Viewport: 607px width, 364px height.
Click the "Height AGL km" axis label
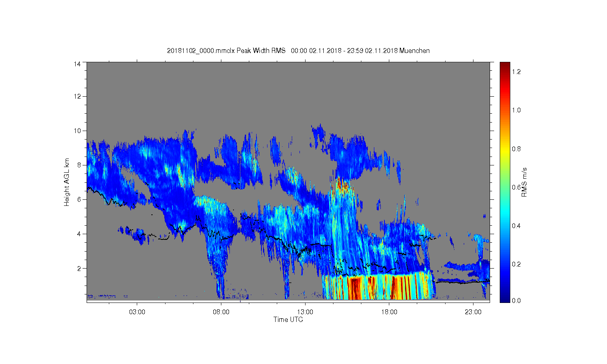(67, 182)
